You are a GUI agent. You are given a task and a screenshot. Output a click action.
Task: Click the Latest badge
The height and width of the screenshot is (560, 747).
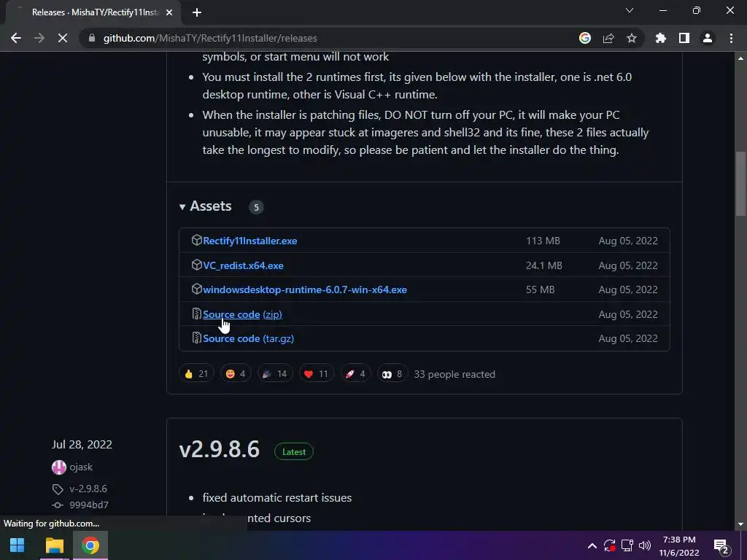294,451
